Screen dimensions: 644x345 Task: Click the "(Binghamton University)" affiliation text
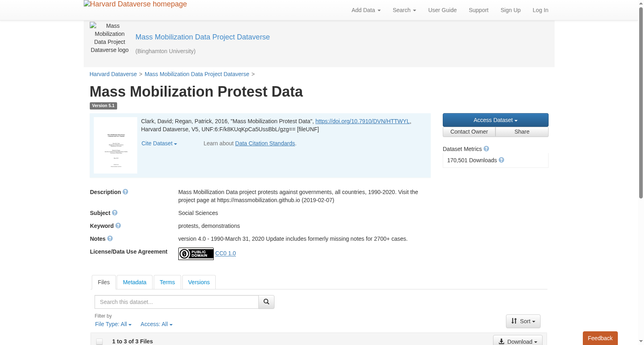165,51
